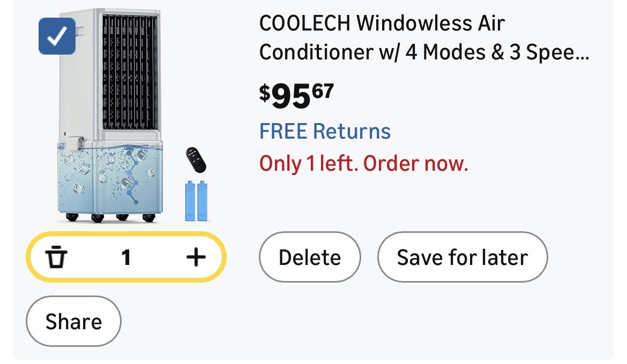The height and width of the screenshot is (364, 627).
Task: Open the COOLECH Windowless Air Conditioner title
Action: [382, 24]
